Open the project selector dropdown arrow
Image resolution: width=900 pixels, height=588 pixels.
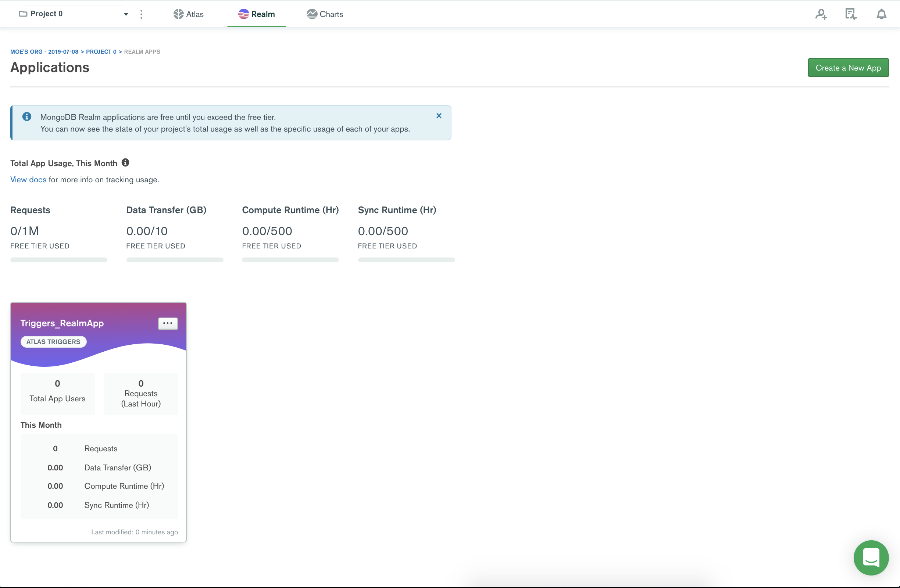pyautogui.click(x=126, y=14)
